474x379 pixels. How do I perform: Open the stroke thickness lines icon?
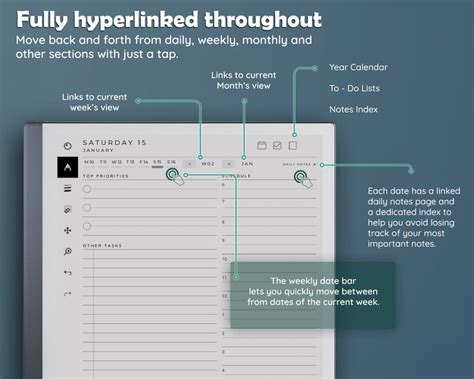(68, 188)
